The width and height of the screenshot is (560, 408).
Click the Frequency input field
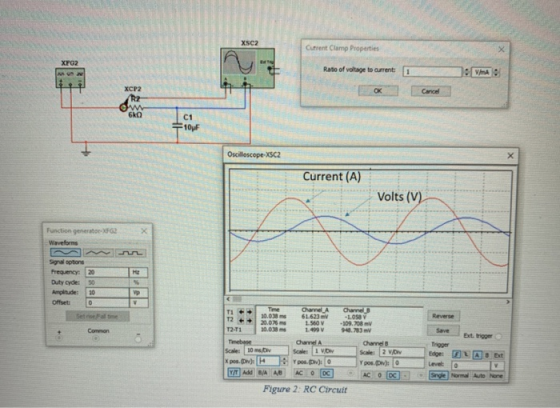(107, 272)
